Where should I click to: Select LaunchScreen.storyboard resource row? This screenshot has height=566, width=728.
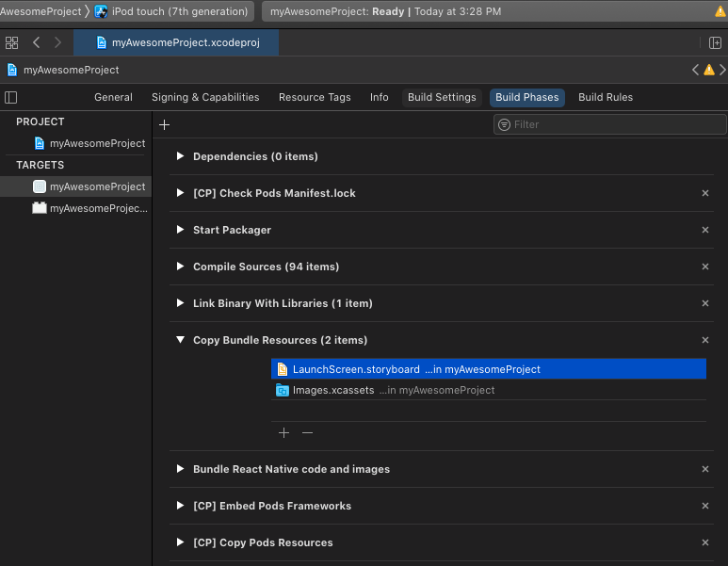click(489, 369)
